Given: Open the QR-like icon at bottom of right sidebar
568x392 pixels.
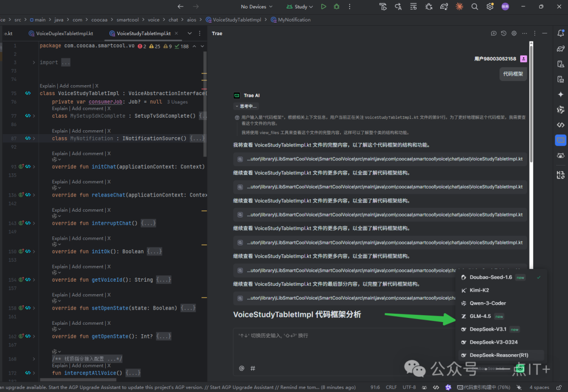Looking at the screenshot, I should click(x=561, y=175).
